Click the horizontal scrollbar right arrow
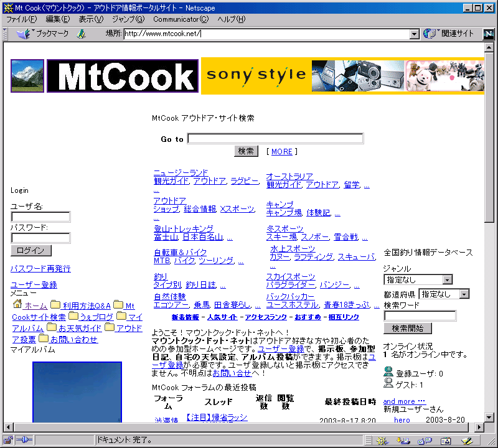The width and height of the screenshot is (498, 448). [x=479, y=427]
